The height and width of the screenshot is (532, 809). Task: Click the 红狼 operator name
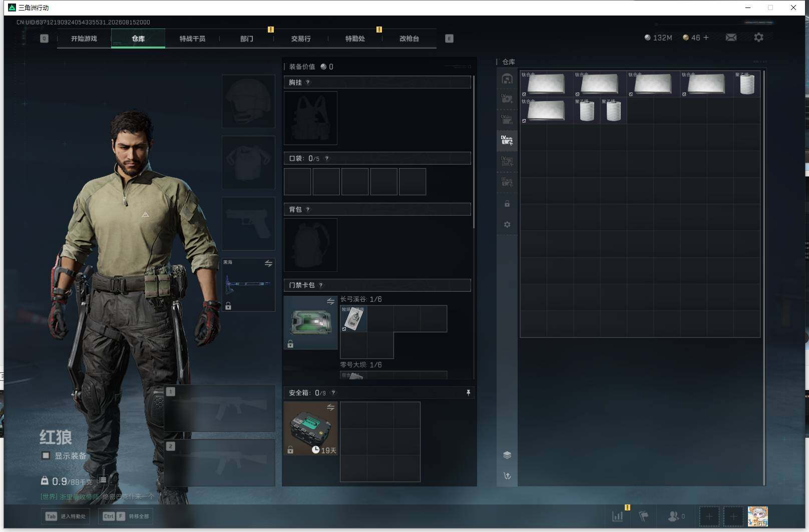(56, 437)
